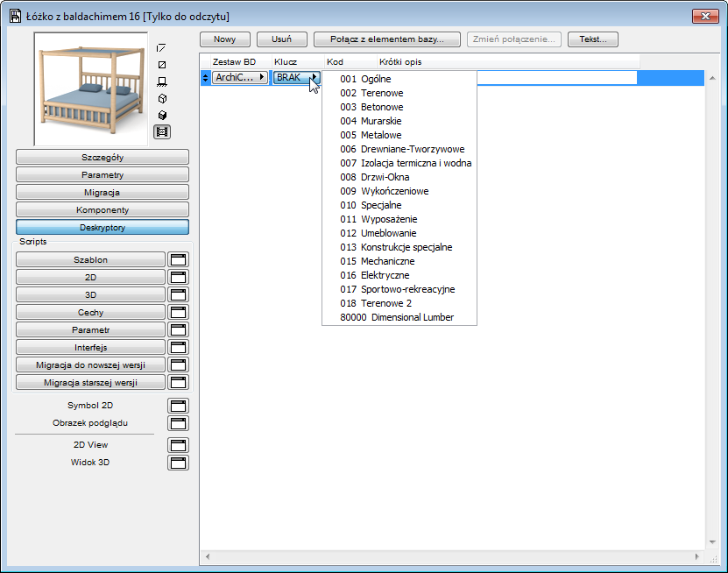Choose 011 Wyposażenie from the menu

[x=399, y=219]
